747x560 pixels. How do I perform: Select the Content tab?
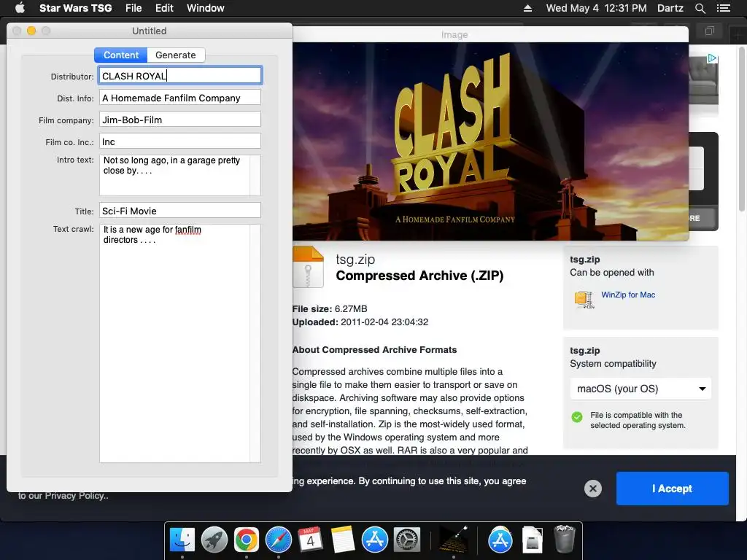[121, 55]
